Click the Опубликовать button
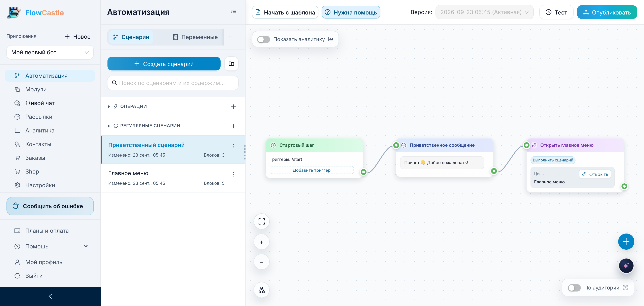The width and height of the screenshot is (644, 306). [x=607, y=12]
